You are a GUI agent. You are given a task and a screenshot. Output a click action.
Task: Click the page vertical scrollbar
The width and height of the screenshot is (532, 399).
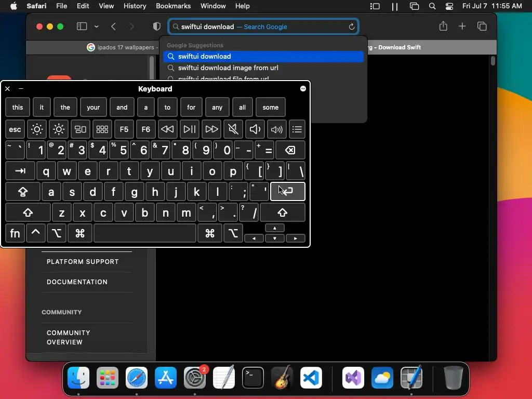point(493,61)
